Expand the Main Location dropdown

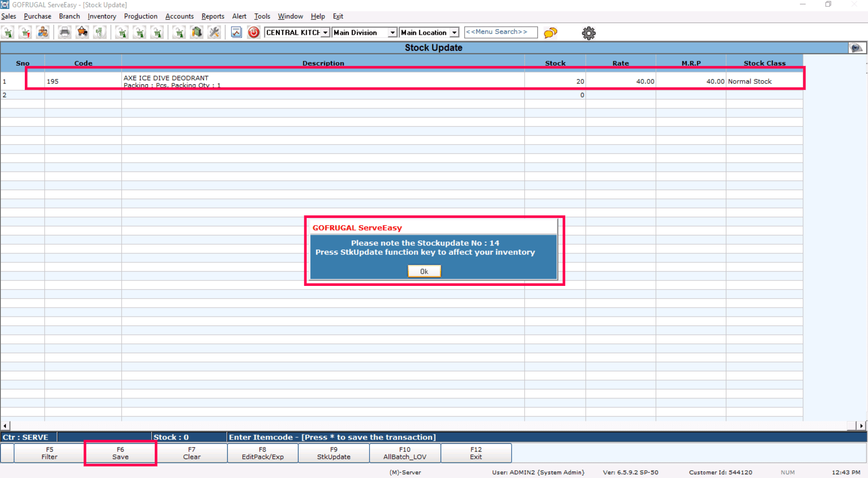454,33
